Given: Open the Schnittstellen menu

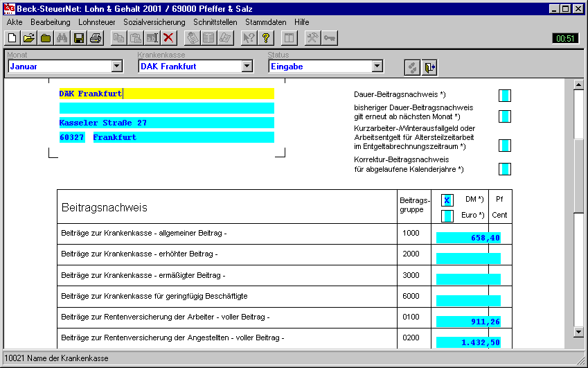Looking at the screenshot, I should (215, 22).
